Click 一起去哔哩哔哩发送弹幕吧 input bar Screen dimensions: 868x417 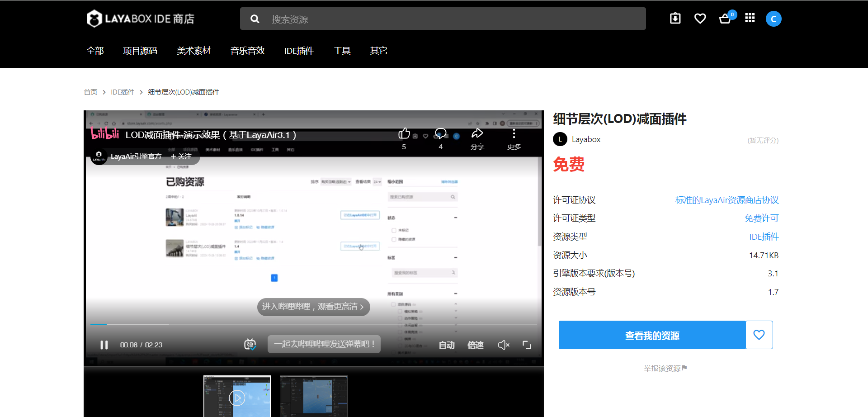[324, 344]
